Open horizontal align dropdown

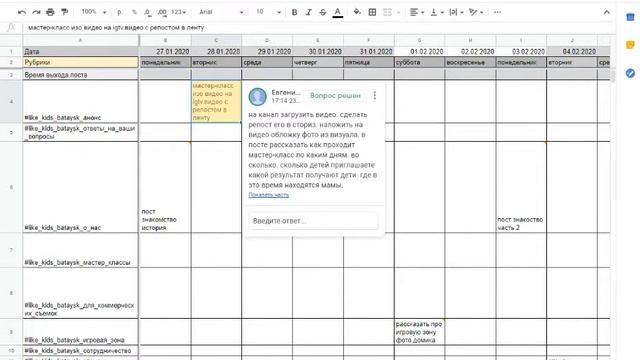pos(417,12)
